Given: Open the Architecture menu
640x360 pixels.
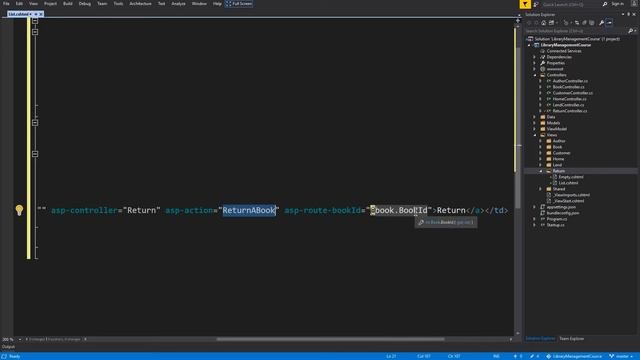Looking at the screenshot, I should pyautogui.click(x=140, y=4).
